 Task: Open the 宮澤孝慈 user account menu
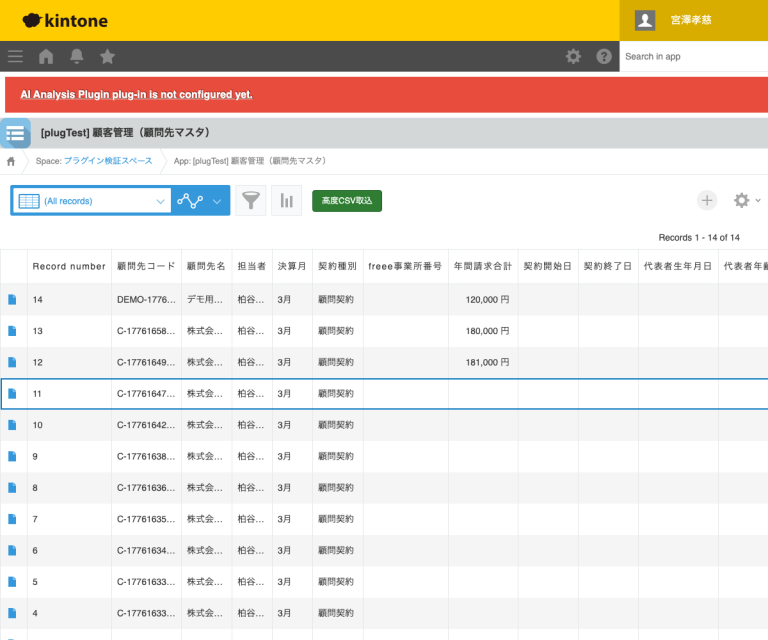[x=692, y=20]
